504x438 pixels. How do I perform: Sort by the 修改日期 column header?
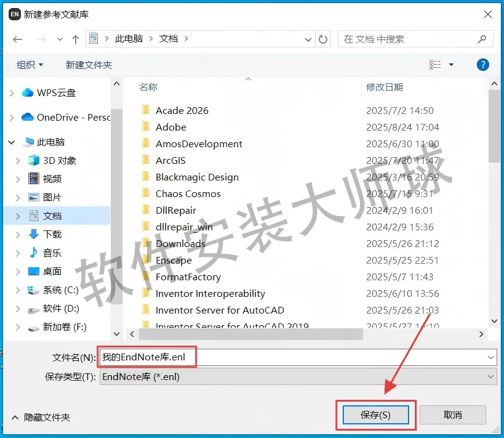click(385, 87)
